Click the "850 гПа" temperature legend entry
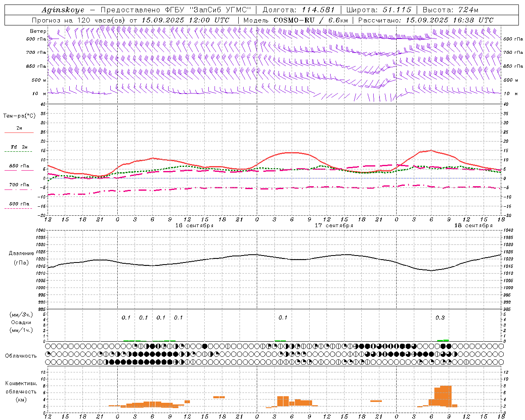The image size is (525, 420). (x=19, y=166)
